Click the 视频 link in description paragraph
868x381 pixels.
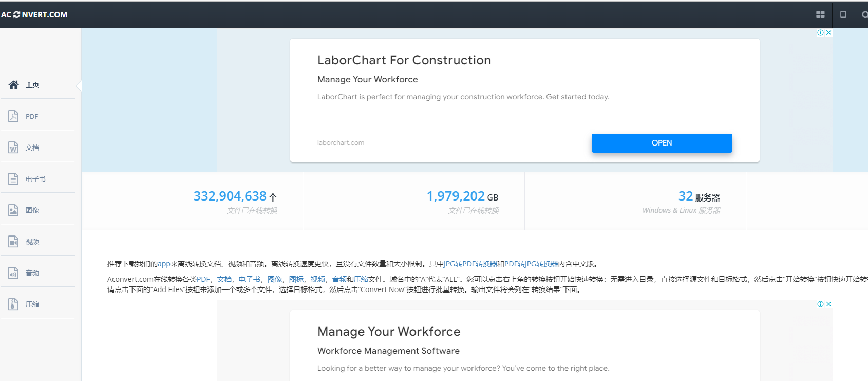[x=318, y=279]
